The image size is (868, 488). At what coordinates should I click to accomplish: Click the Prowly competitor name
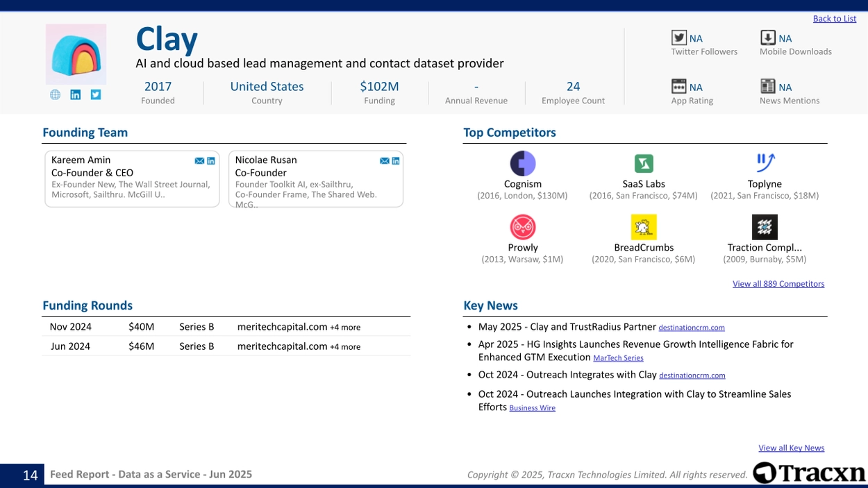click(x=522, y=248)
